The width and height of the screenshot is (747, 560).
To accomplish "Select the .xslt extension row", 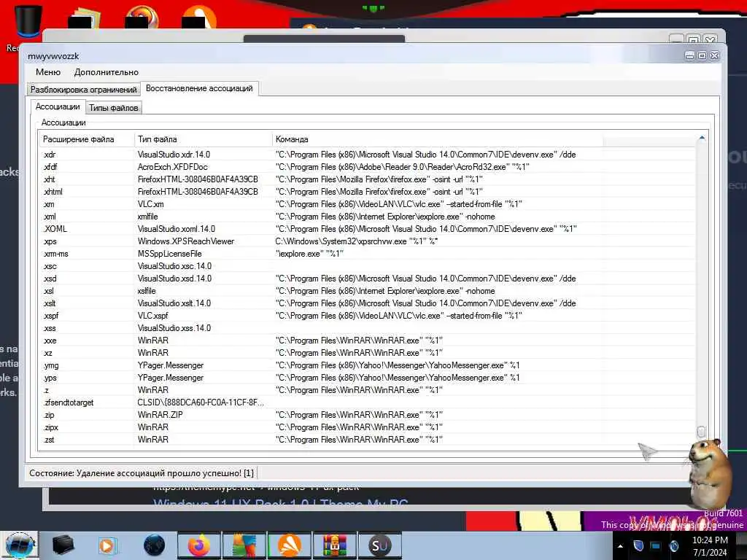I will pos(368,303).
